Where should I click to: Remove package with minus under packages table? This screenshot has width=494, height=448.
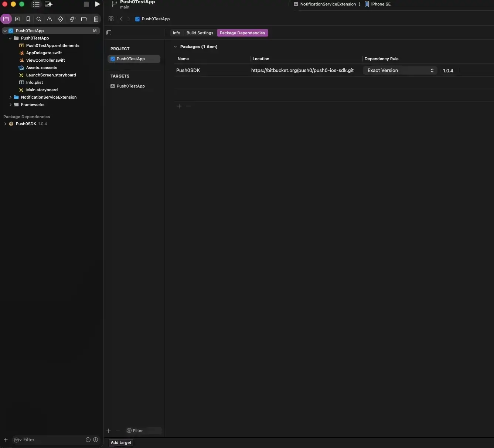188,106
